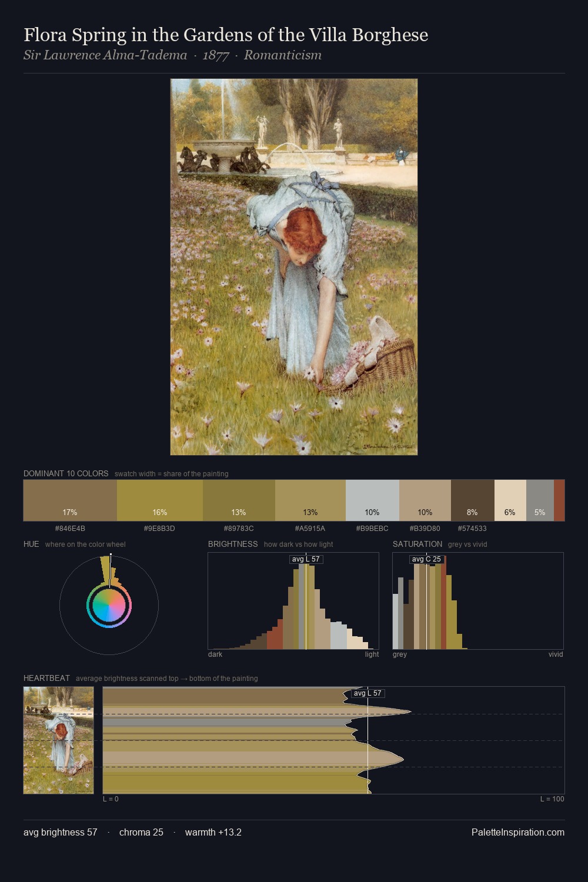Click the HUE section heading

pos(31,544)
